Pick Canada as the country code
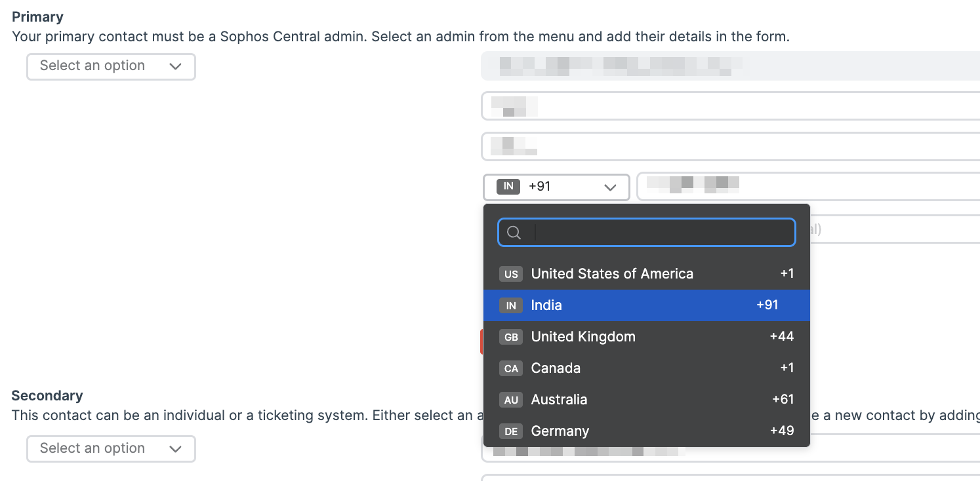Viewport: 980px width, 481px height. pyautogui.click(x=556, y=368)
